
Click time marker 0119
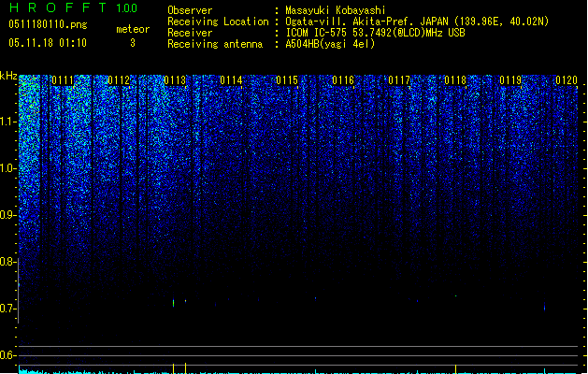tap(510, 80)
